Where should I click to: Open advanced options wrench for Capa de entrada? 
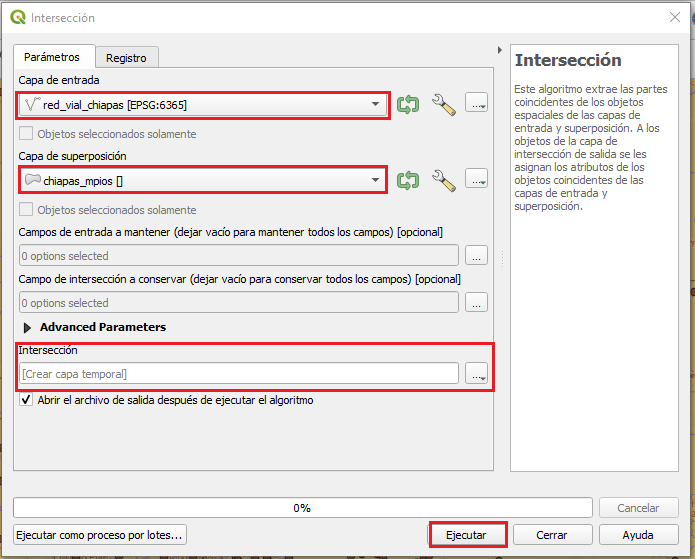click(x=443, y=104)
